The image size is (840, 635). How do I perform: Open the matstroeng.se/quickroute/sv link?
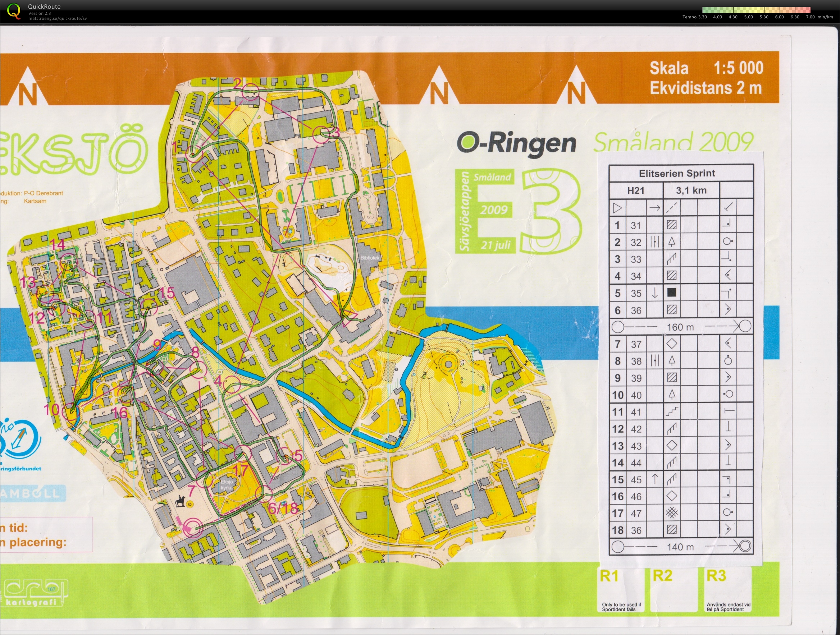pos(57,18)
